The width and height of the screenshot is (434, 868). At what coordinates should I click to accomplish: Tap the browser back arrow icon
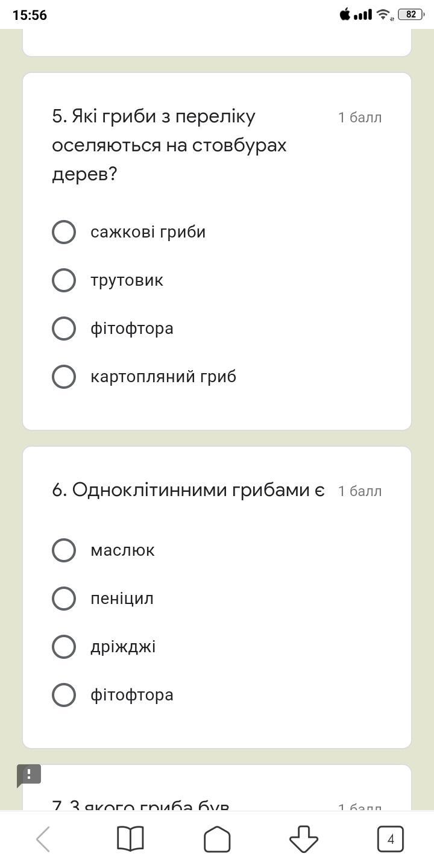point(43,839)
